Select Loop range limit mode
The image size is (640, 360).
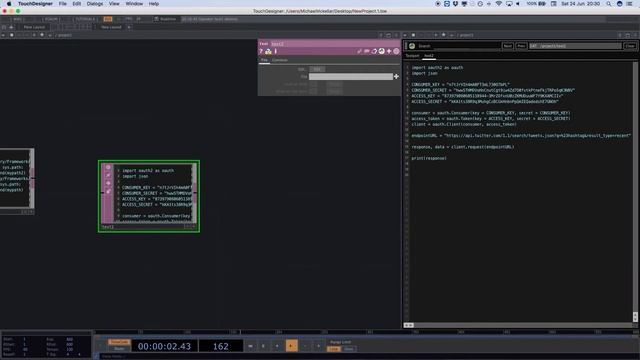coord(333,349)
